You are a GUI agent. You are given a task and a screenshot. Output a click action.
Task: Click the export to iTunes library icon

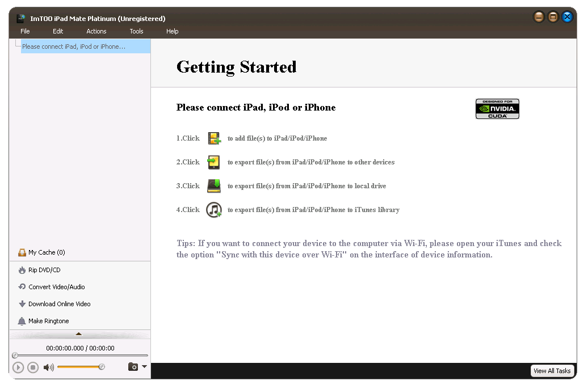pos(214,210)
